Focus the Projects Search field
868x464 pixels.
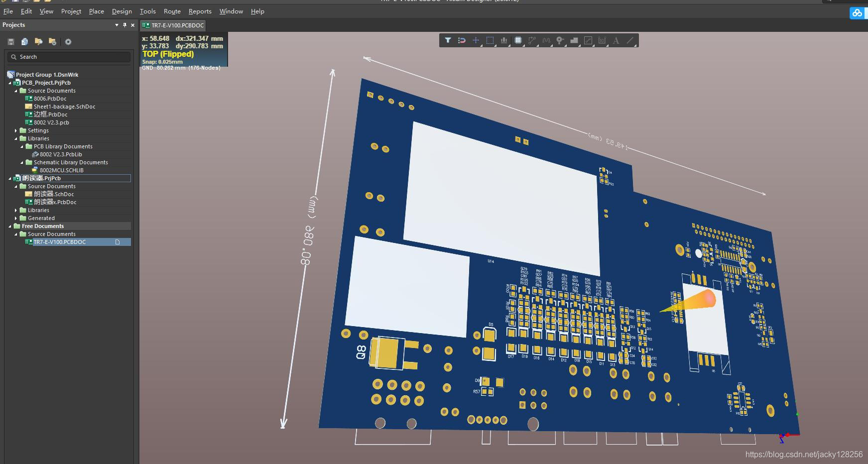click(70, 57)
